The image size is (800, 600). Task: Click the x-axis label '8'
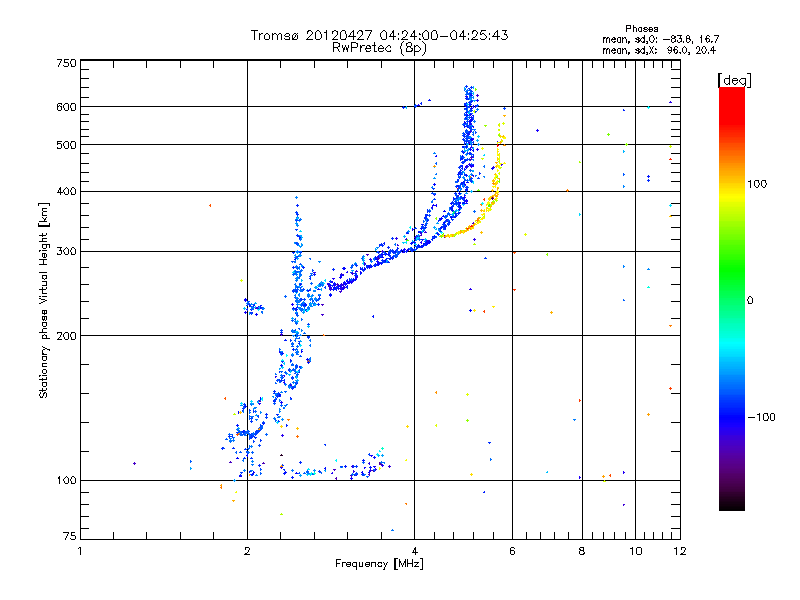[582, 551]
